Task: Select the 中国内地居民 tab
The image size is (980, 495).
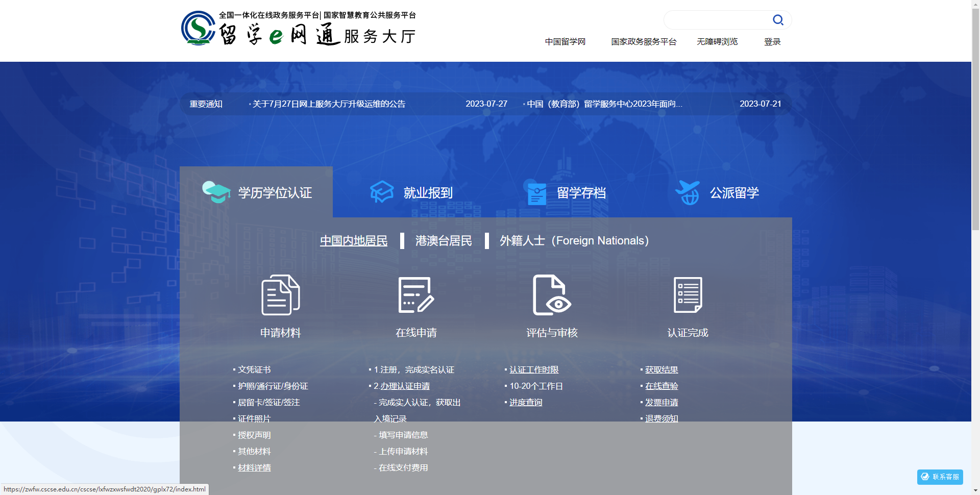Action: tap(354, 241)
